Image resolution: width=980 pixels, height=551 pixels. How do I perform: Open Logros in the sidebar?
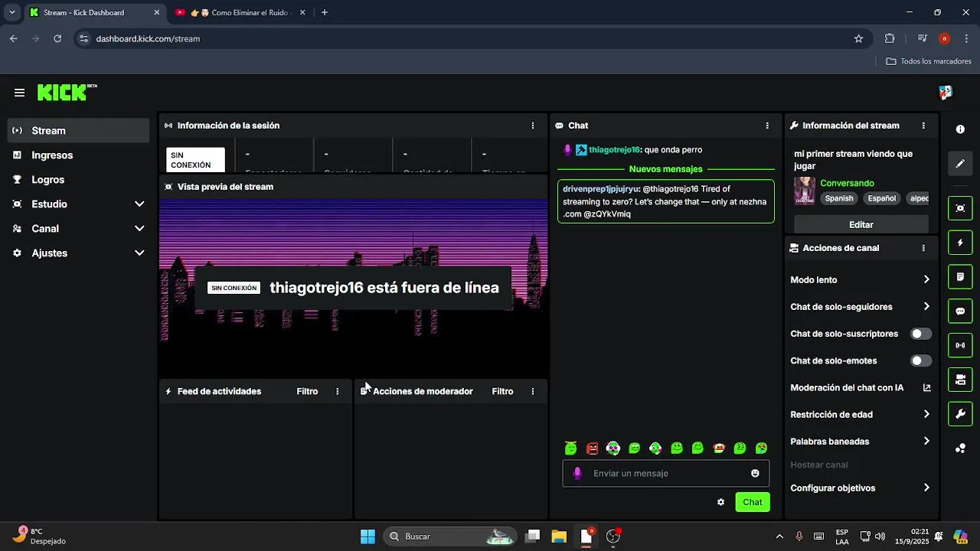(x=79, y=180)
